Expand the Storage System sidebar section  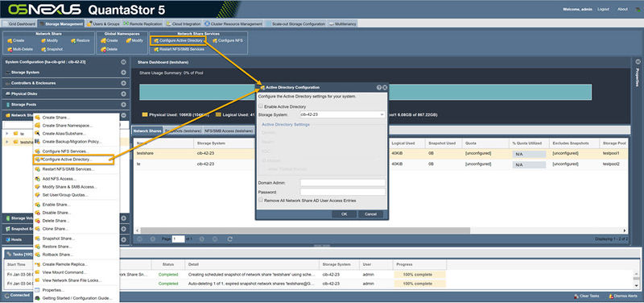coord(123,73)
